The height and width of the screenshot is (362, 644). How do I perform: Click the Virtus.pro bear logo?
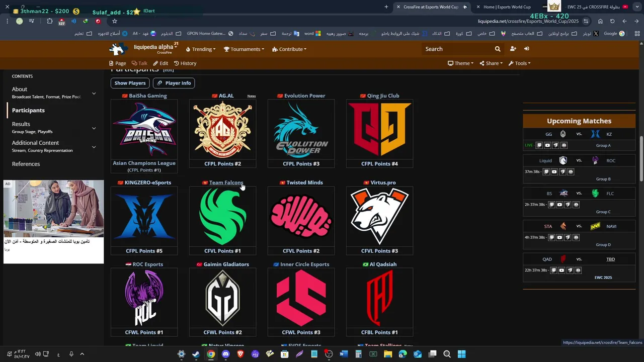379,216
